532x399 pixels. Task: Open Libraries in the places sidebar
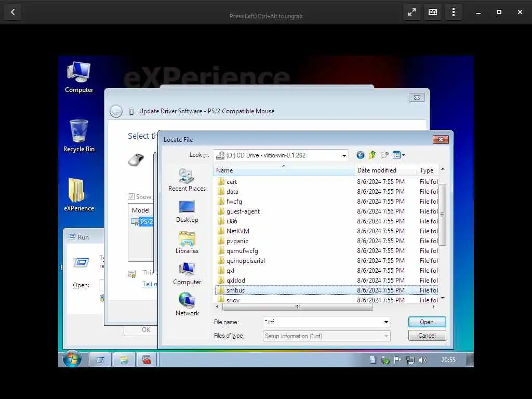coord(187,243)
